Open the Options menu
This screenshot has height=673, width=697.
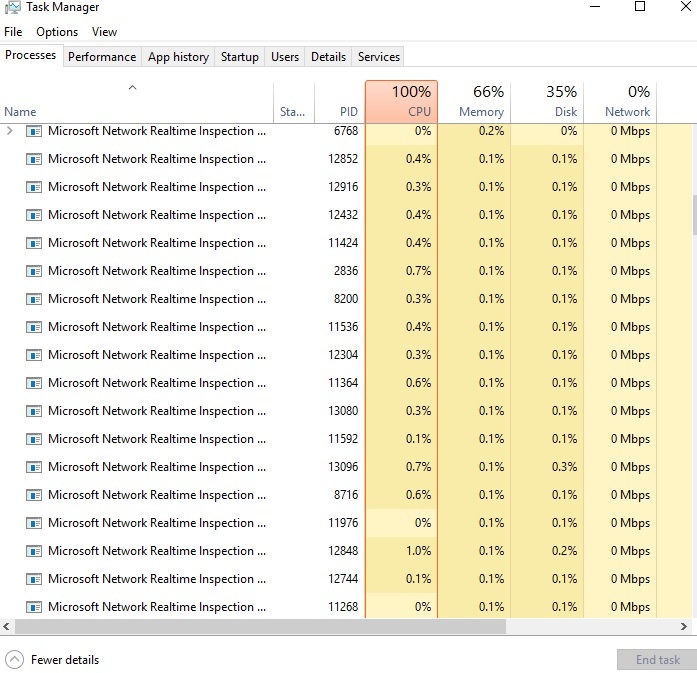point(57,32)
